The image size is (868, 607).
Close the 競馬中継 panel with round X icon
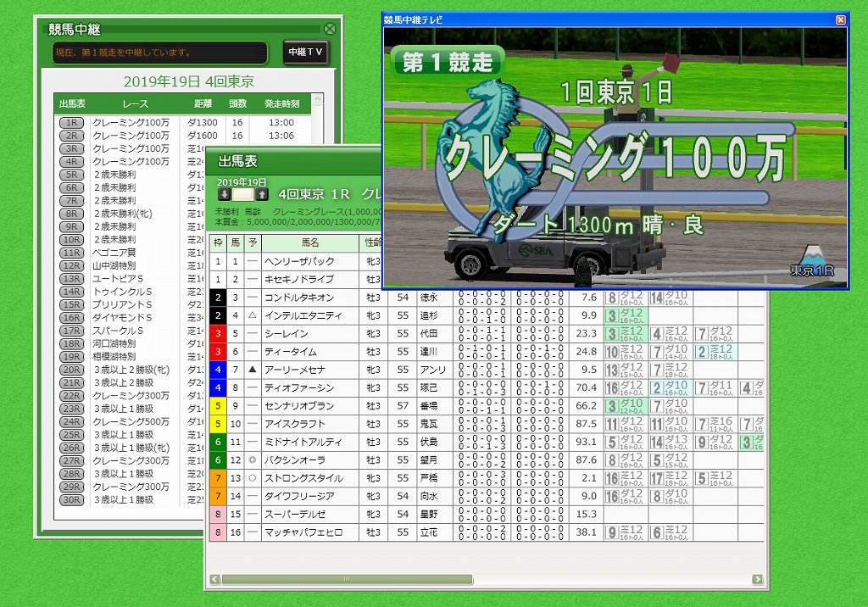[330, 29]
